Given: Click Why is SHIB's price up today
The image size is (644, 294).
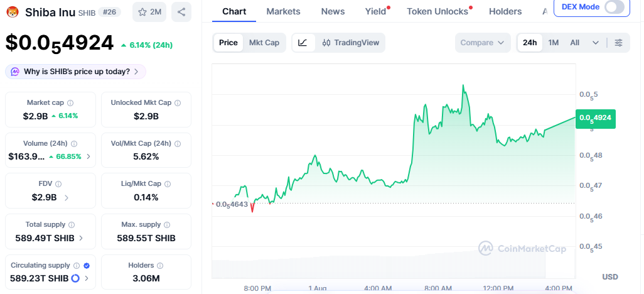Looking at the screenshot, I should point(75,72).
